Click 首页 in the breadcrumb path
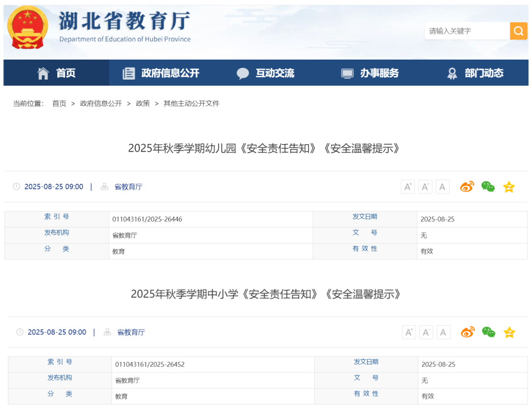Viewport: 532px width, 411px height. point(59,103)
